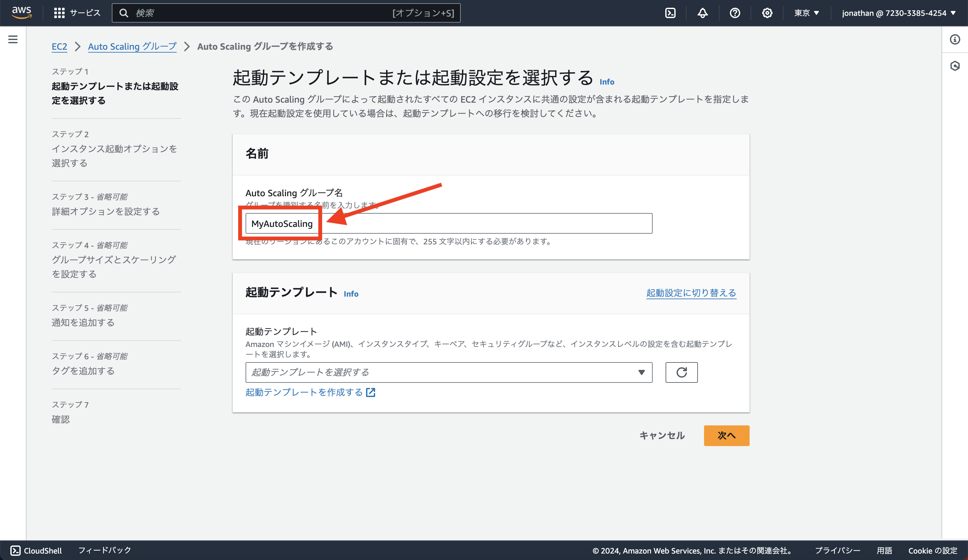Open the help question mark icon

click(x=735, y=13)
